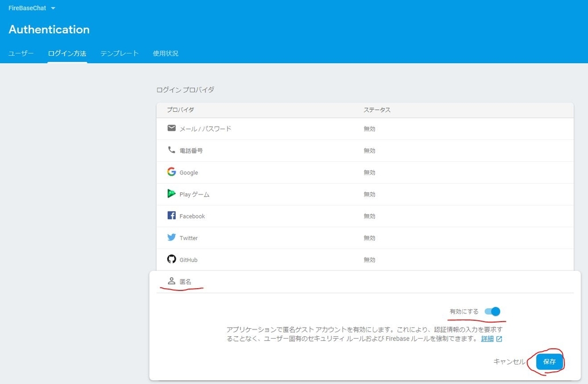The width and height of the screenshot is (588, 384).
Task: Click the Play ゲーム triangle icon
Action: tap(171, 193)
